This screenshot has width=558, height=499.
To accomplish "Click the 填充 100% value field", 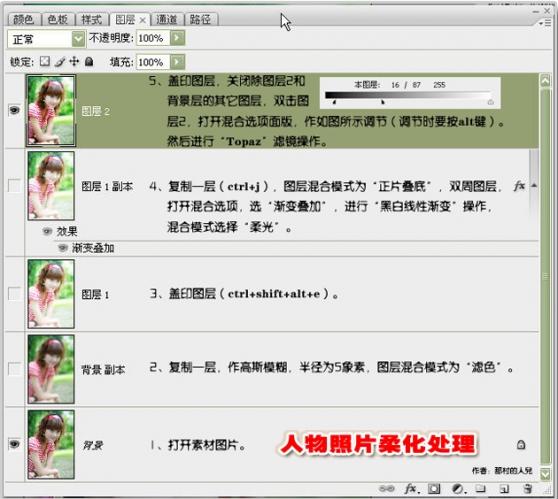I will [153, 62].
